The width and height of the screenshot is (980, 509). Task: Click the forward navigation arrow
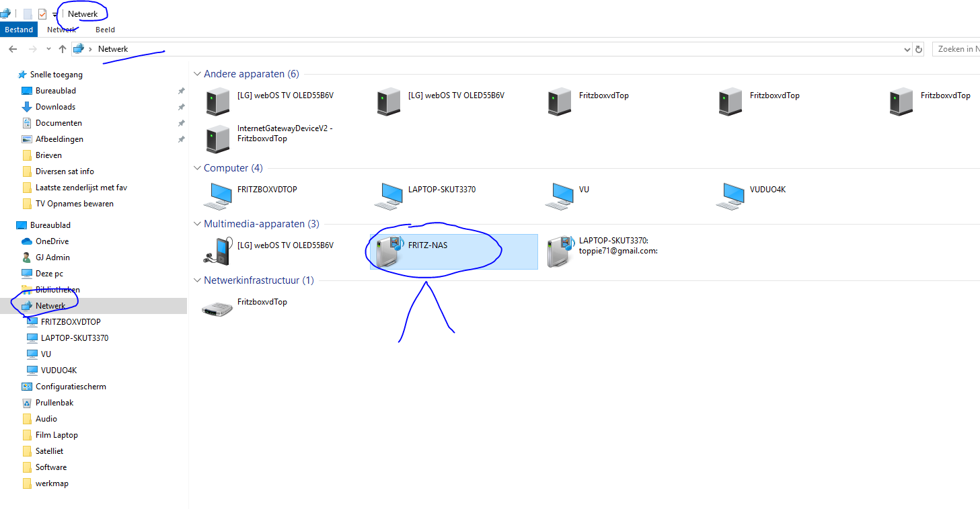32,49
